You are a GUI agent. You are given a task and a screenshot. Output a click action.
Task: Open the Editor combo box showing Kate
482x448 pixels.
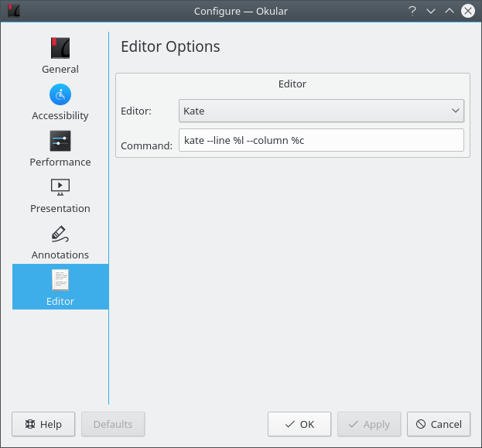click(x=313, y=111)
